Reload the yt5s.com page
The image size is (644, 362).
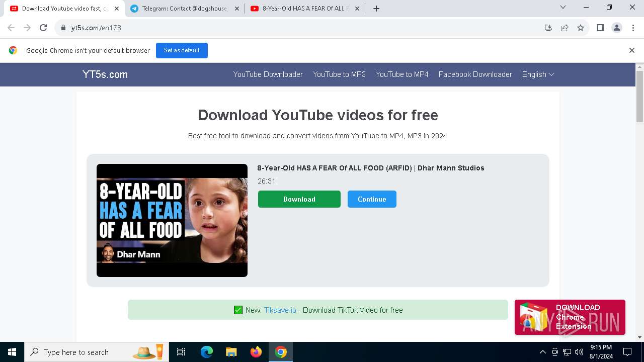coord(43,28)
